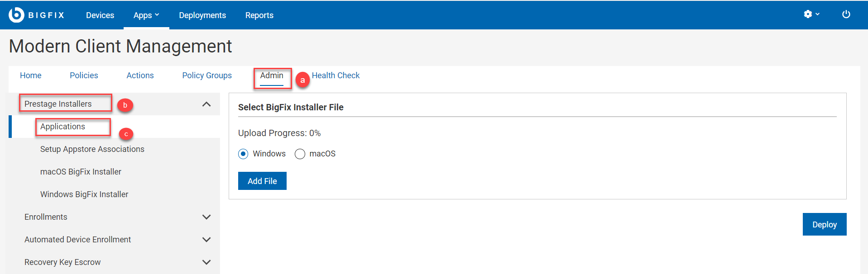The image size is (868, 274).
Task: Click the power logout icon
Action: 846,14
